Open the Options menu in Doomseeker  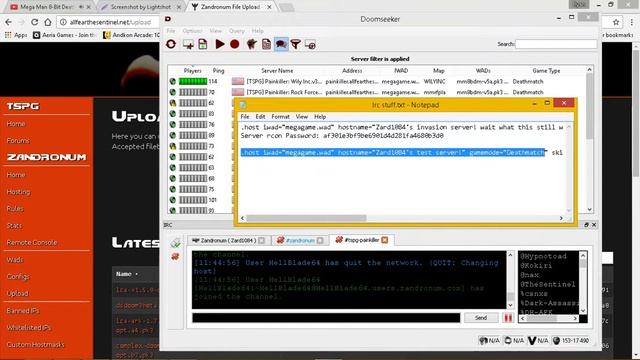click(192, 31)
